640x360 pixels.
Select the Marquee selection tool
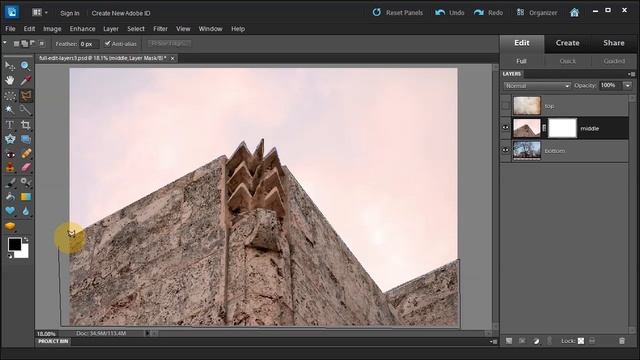coord(10,96)
